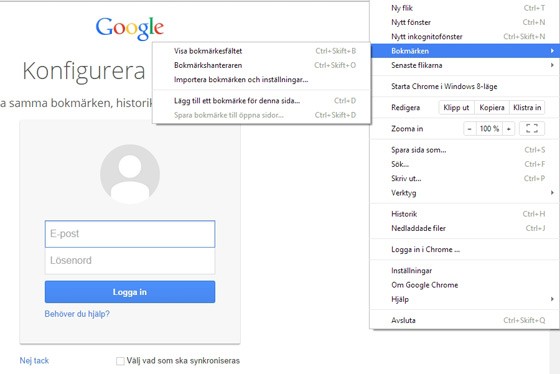The width and height of the screenshot is (560, 374).
Task: Decrease zoom with the minus button
Action: coord(470,129)
